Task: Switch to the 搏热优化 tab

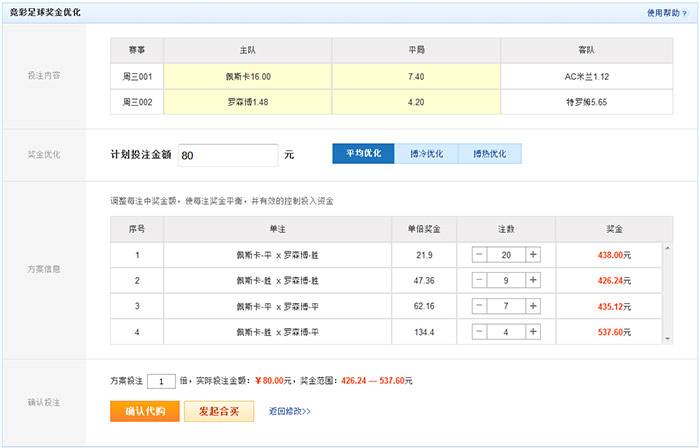Action: click(490, 154)
